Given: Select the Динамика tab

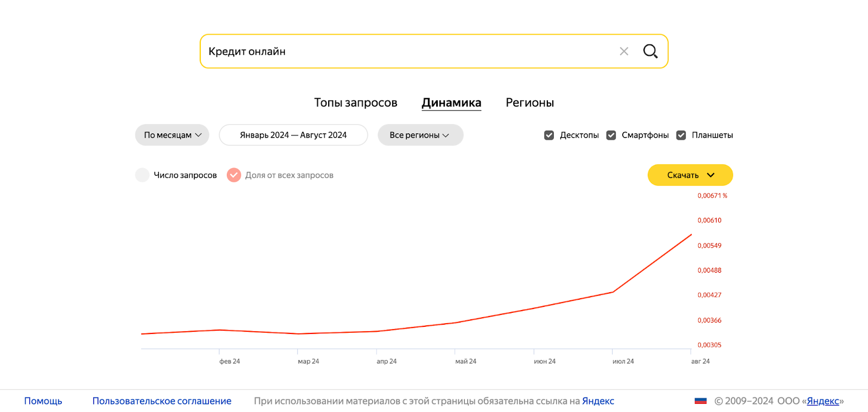Looking at the screenshot, I should click(x=451, y=102).
